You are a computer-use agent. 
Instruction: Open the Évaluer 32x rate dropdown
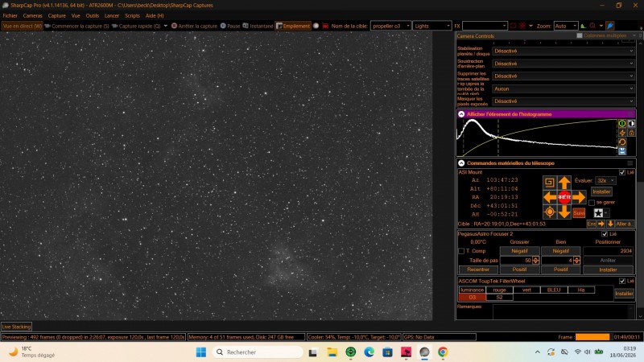(x=605, y=180)
